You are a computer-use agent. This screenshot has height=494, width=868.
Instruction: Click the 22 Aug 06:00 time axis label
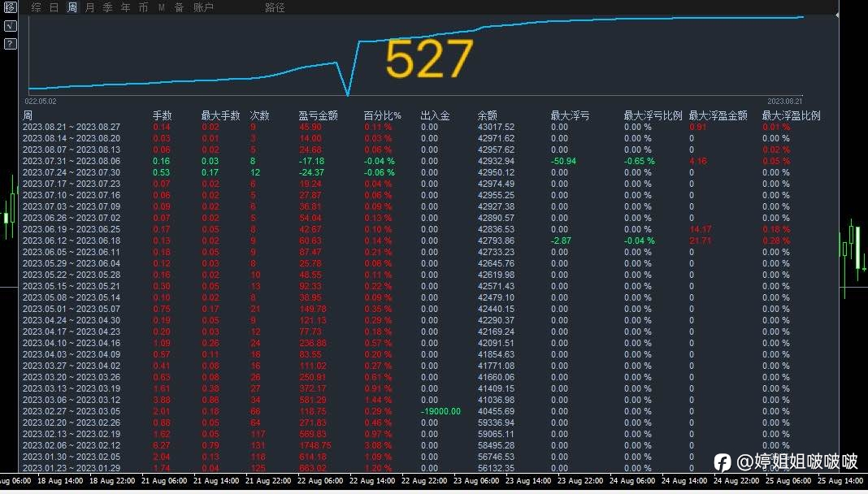coord(320,481)
